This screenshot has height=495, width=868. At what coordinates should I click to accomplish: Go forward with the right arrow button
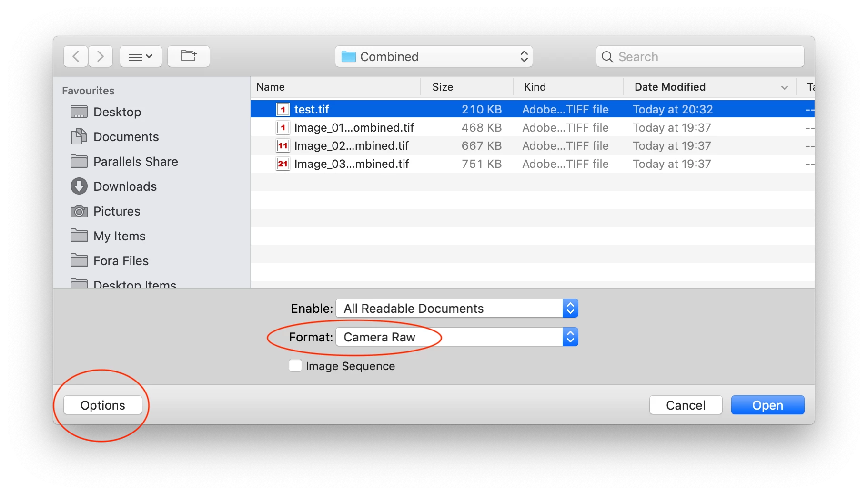coord(100,56)
